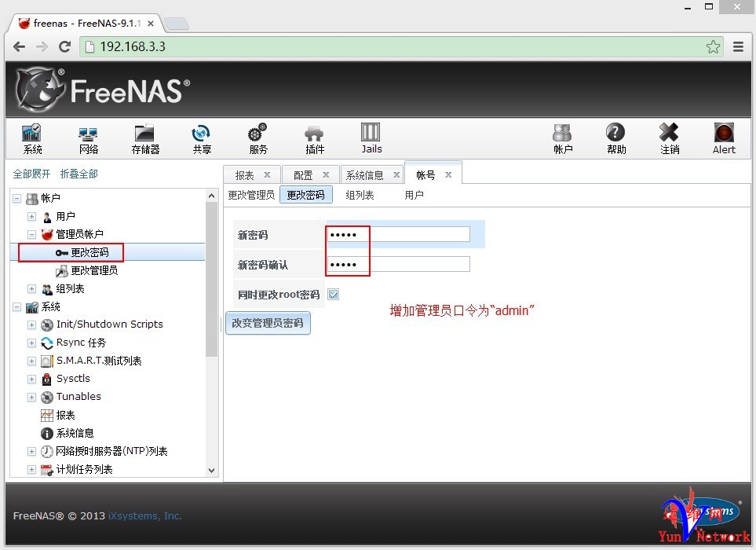Expand the 用户 tree node
The height and width of the screenshot is (550, 756).
click(x=32, y=217)
